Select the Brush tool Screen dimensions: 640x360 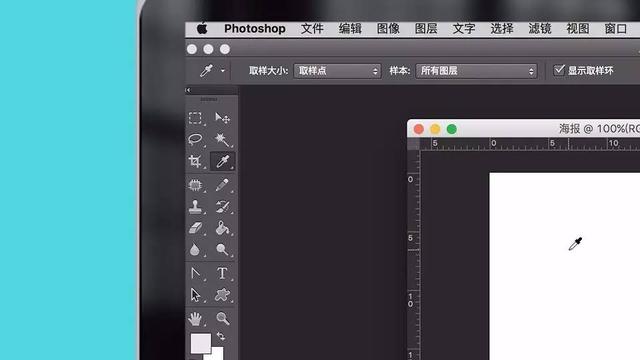coord(222,185)
